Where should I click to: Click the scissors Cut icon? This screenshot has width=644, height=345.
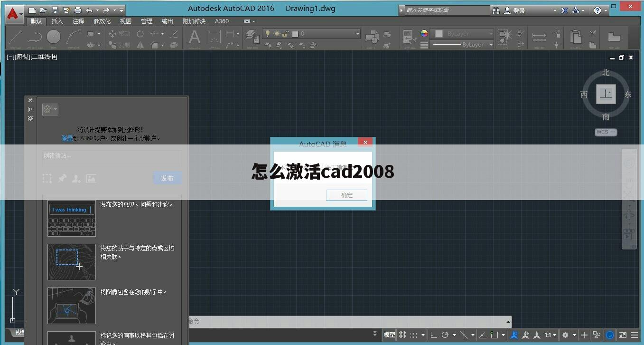click(x=593, y=34)
